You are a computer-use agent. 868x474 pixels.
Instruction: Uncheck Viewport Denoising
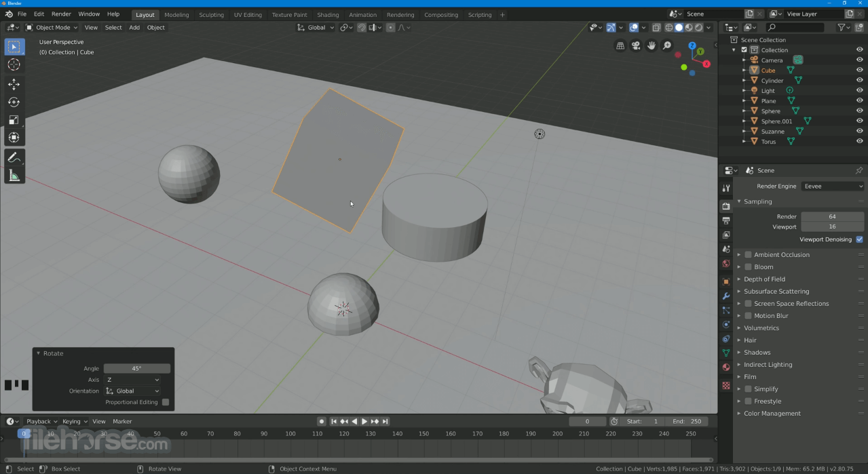pyautogui.click(x=859, y=239)
